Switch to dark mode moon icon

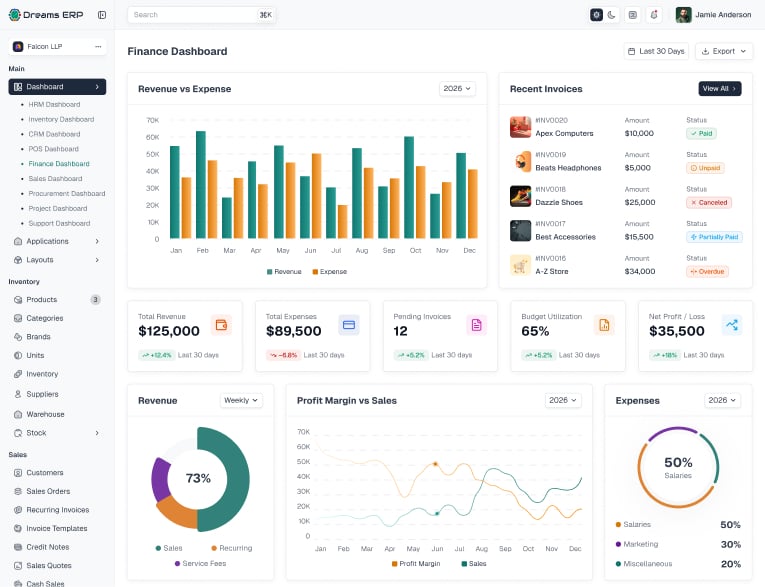611,15
